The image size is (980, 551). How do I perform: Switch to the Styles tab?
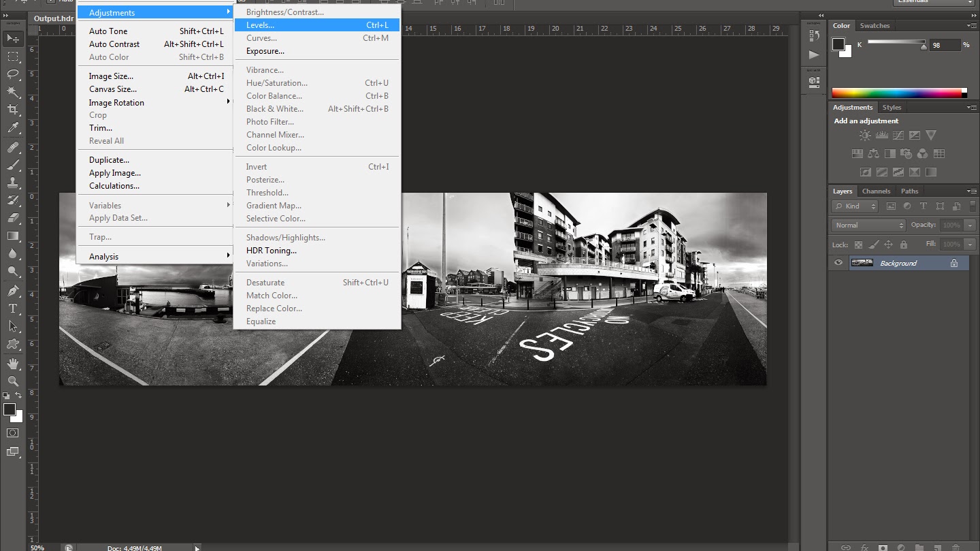click(892, 108)
